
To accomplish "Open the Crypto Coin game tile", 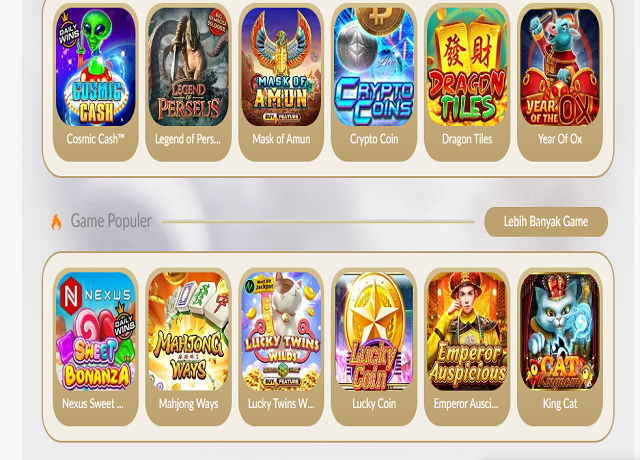I will 374,67.
